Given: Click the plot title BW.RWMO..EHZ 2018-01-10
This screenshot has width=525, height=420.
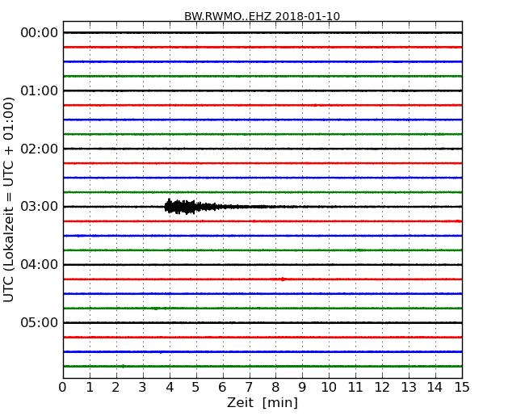Looking at the screenshot, I should (262, 16).
